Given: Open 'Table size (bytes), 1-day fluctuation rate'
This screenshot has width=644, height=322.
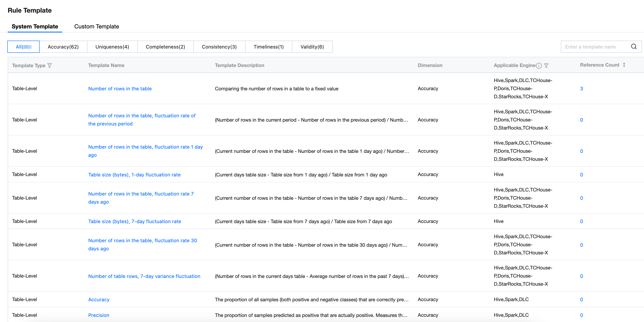Looking at the screenshot, I should pyautogui.click(x=134, y=175).
